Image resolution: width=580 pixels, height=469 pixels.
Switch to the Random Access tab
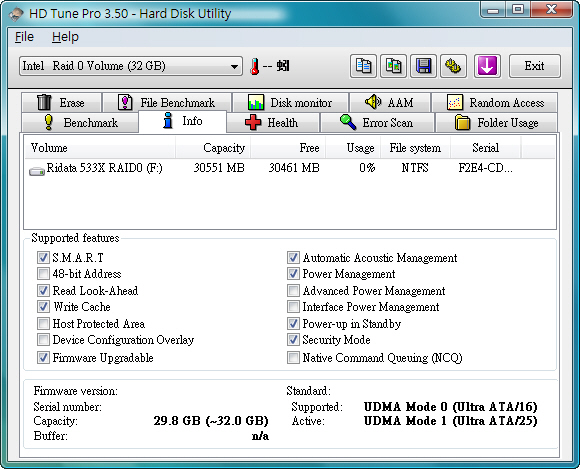[495, 102]
